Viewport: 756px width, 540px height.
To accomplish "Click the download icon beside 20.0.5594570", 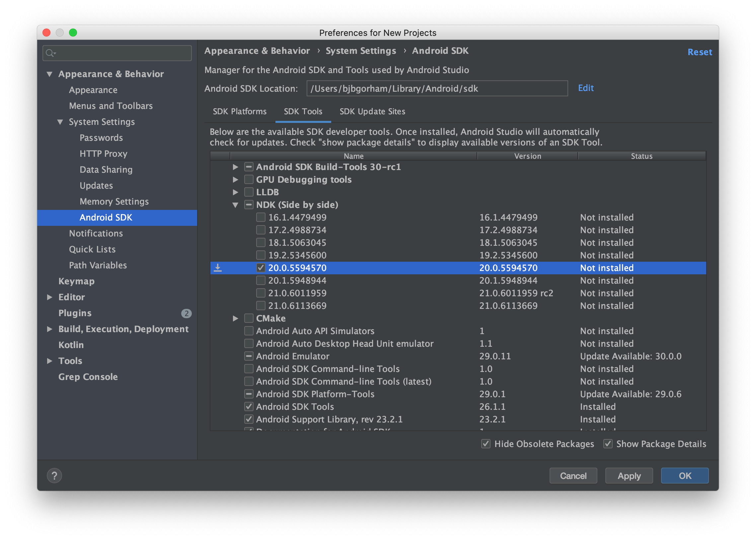I will 218,268.
